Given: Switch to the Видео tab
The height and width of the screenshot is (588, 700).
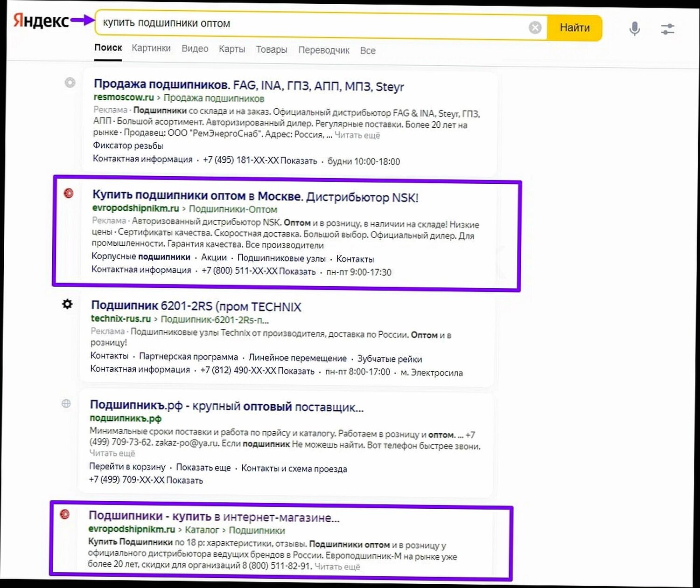Looking at the screenshot, I should [195, 48].
